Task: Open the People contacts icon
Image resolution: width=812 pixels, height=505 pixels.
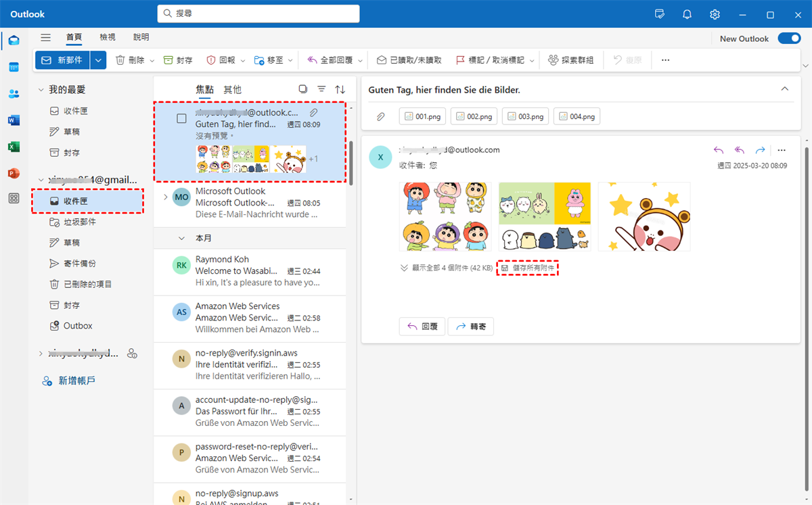Action: [x=14, y=94]
